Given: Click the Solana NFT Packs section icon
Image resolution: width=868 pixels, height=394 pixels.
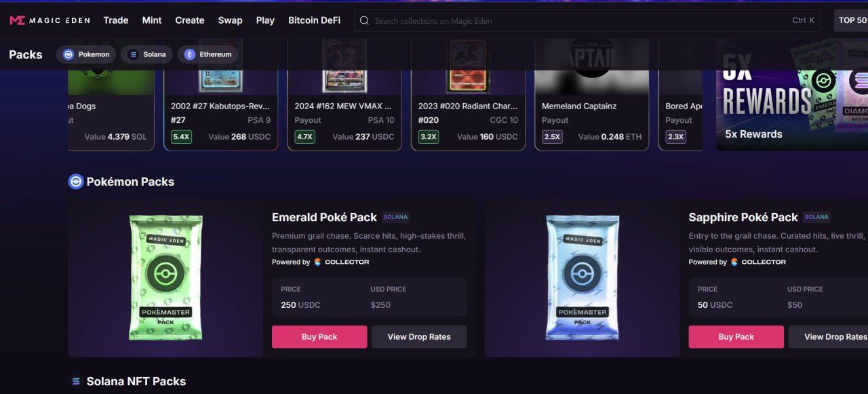Looking at the screenshot, I should tap(76, 382).
